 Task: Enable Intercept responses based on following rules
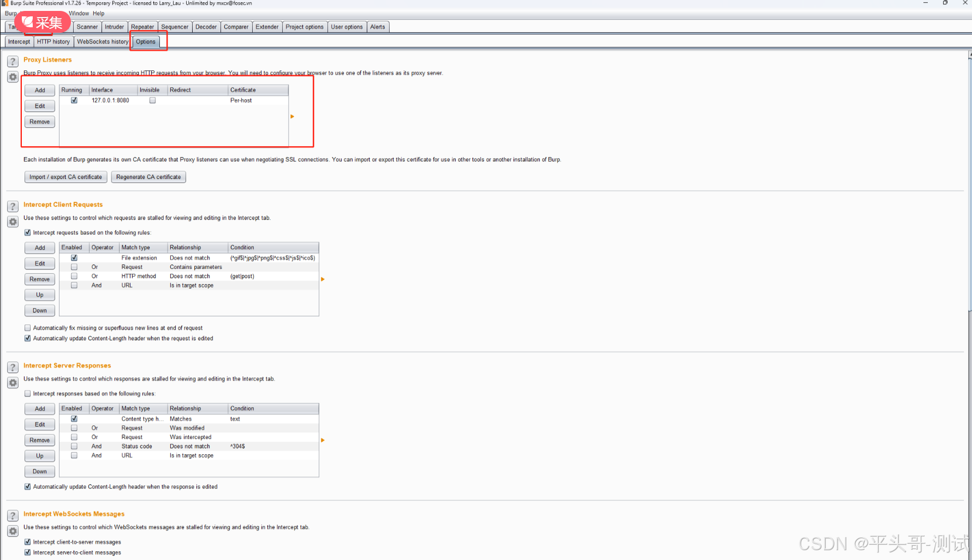(x=27, y=393)
